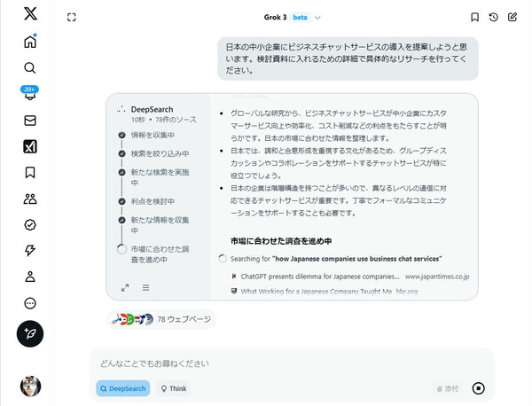Stop generation with the stop button
532x406 pixels.
[x=479, y=388]
